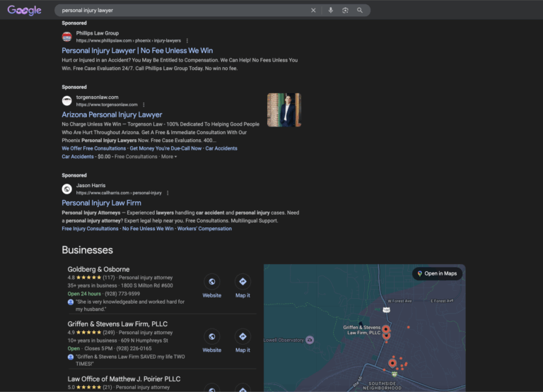Click the Personal Injury Law Firm headline
This screenshot has width=543, height=392.
click(x=101, y=203)
